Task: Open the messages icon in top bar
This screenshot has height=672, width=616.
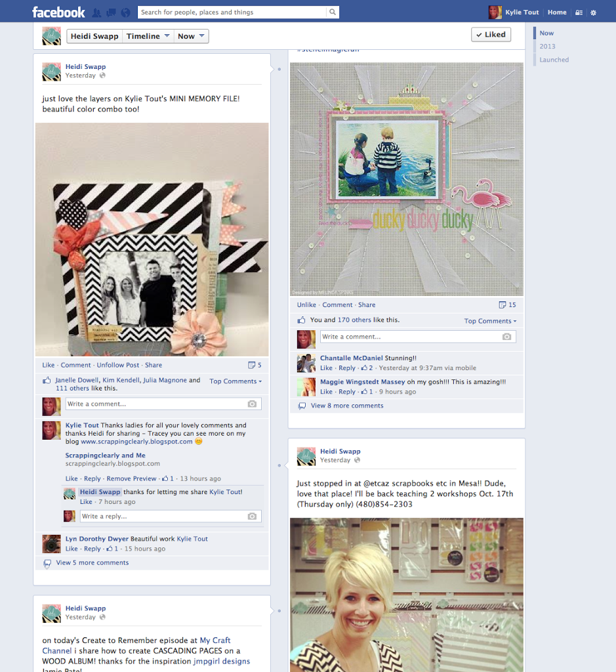Action: tap(111, 12)
